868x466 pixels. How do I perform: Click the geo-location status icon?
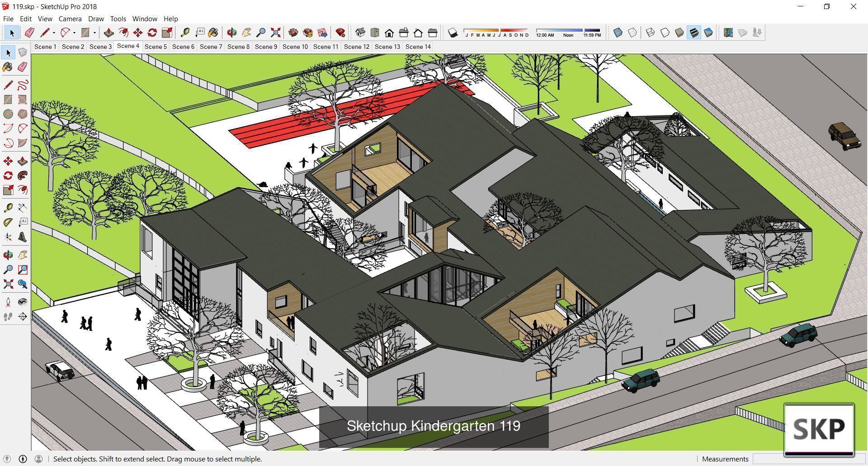7,459
